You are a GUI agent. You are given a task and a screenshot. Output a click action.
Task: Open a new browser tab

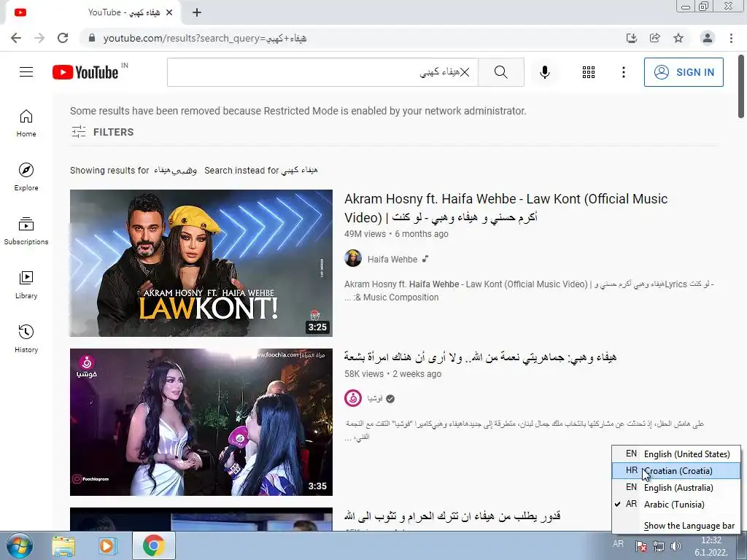(197, 12)
